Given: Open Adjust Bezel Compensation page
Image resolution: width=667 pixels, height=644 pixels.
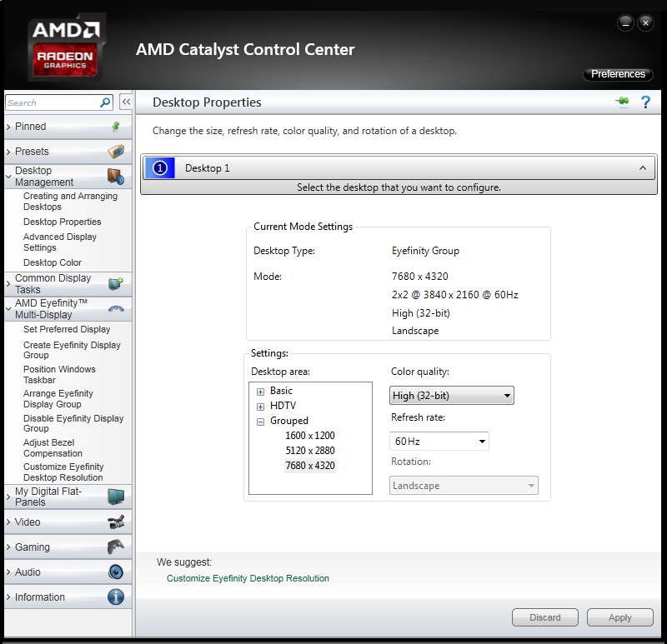Looking at the screenshot, I should click(53, 448).
